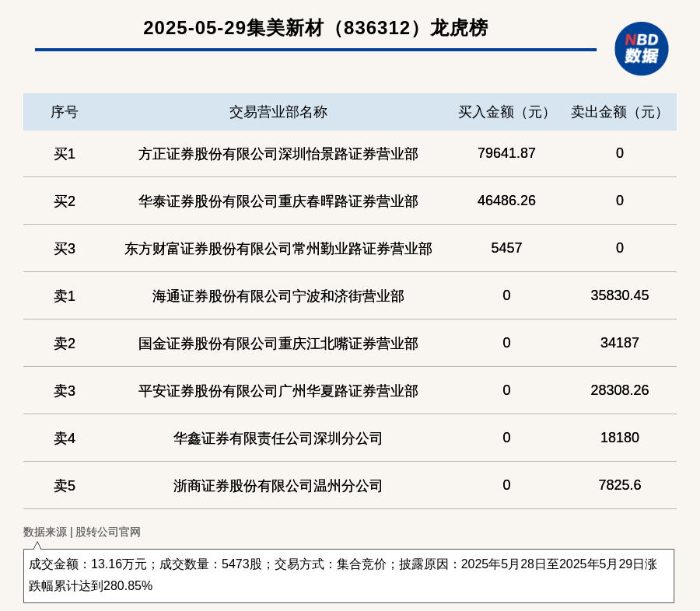Click the 成交金额：13.16万元 summary note box

348,576
